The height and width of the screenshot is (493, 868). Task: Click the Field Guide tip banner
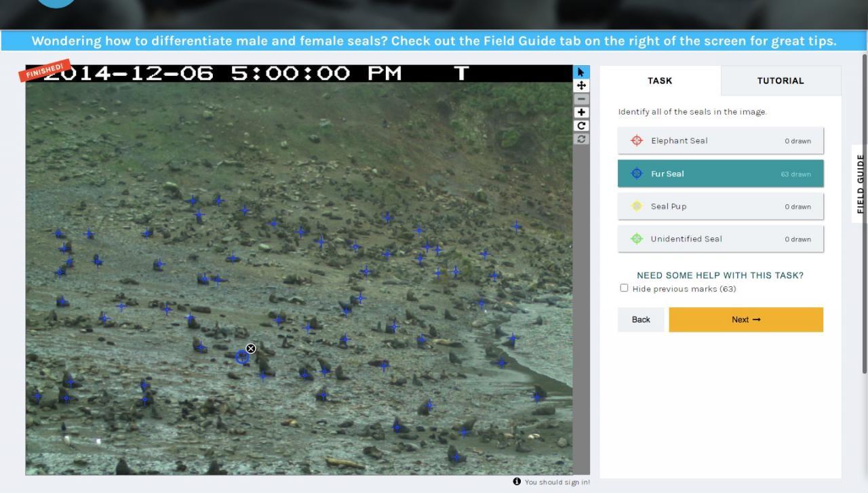[434, 41]
